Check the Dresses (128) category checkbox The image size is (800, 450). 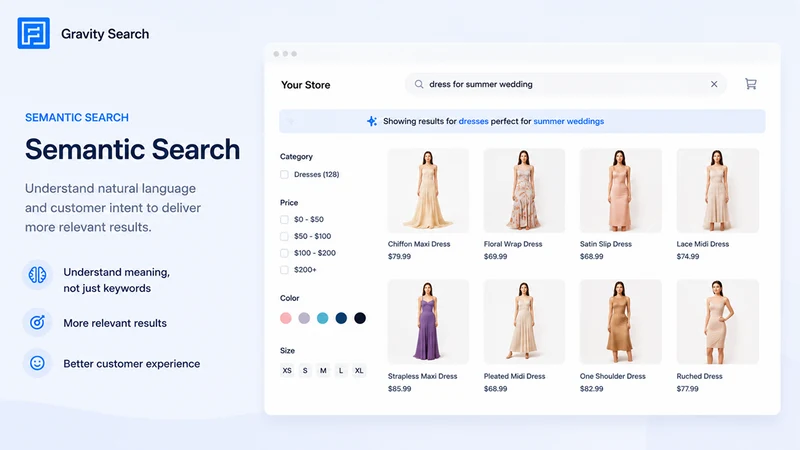click(x=284, y=174)
